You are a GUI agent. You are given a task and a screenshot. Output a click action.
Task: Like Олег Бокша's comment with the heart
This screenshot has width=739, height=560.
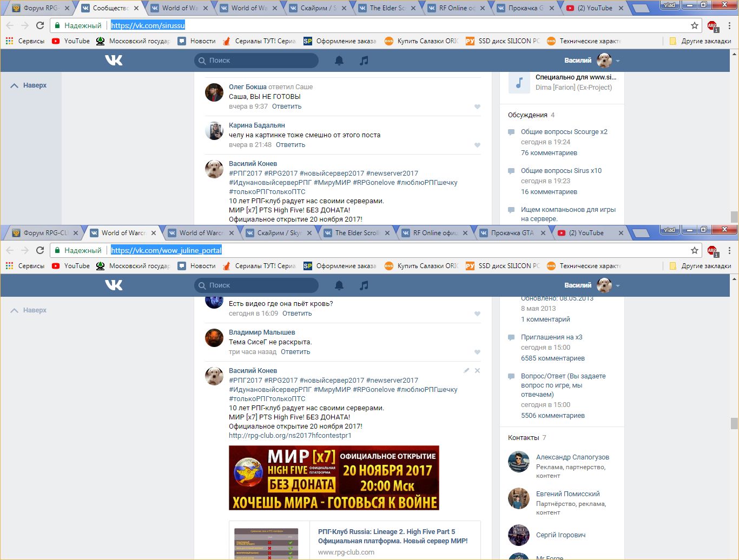(477, 106)
